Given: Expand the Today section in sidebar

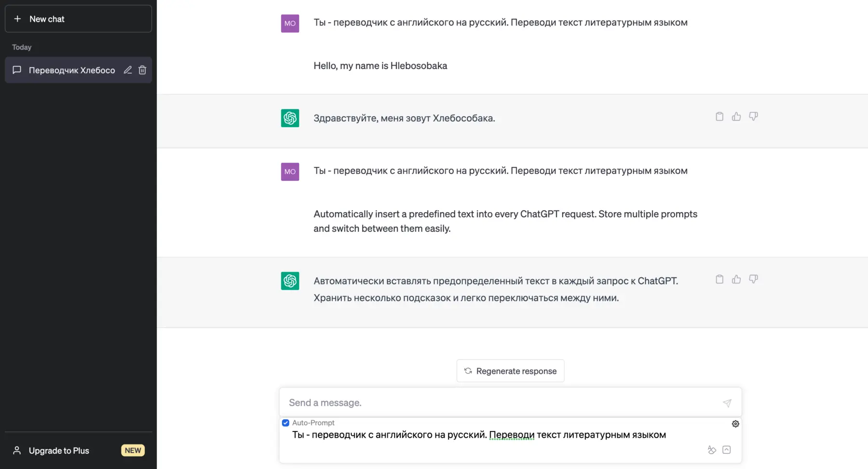Looking at the screenshot, I should coord(21,47).
